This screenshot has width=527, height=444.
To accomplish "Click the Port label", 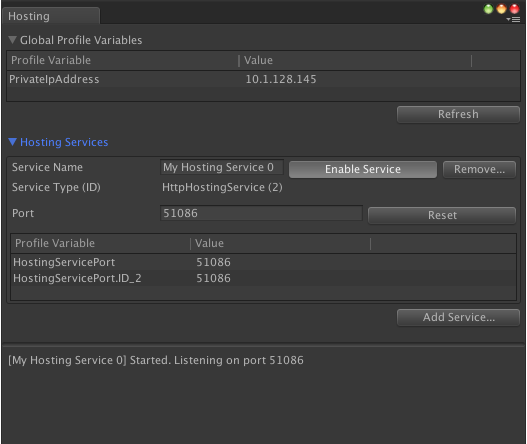I will (x=23, y=213).
